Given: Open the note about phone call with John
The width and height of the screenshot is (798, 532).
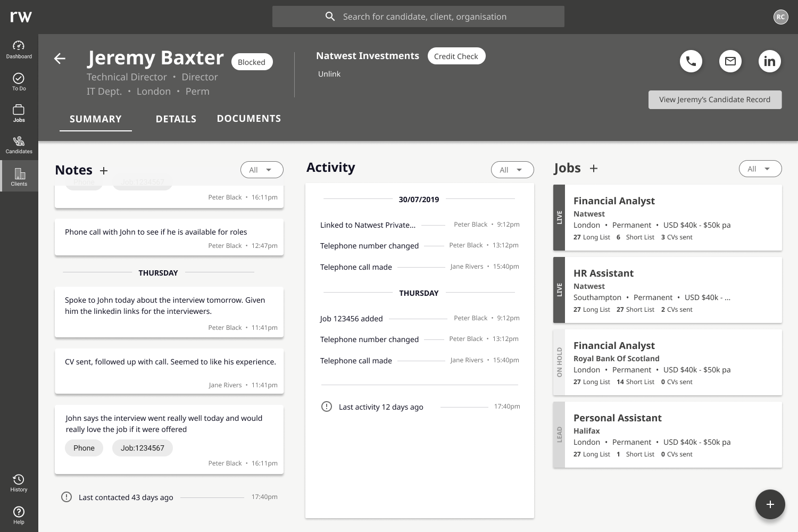Looking at the screenshot, I should 169,237.
